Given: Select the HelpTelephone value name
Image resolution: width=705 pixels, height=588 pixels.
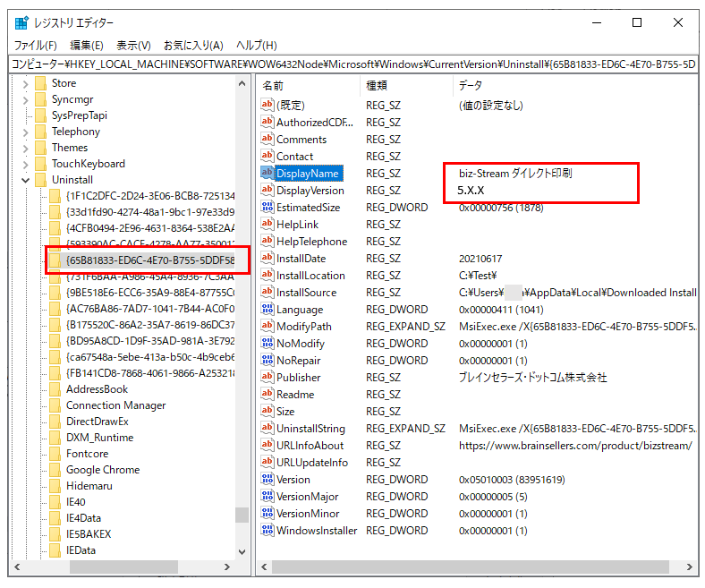Looking at the screenshot, I should click(x=311, y=242).
